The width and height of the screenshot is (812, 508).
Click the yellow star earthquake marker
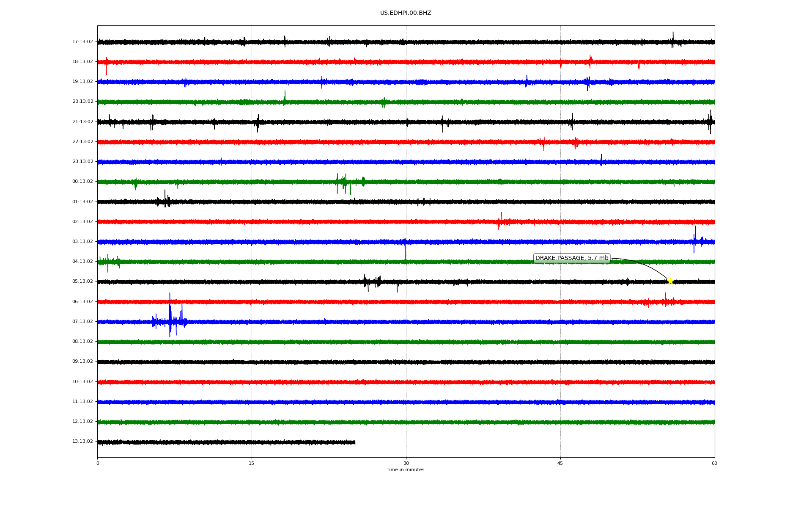click(x=670, y=281)
